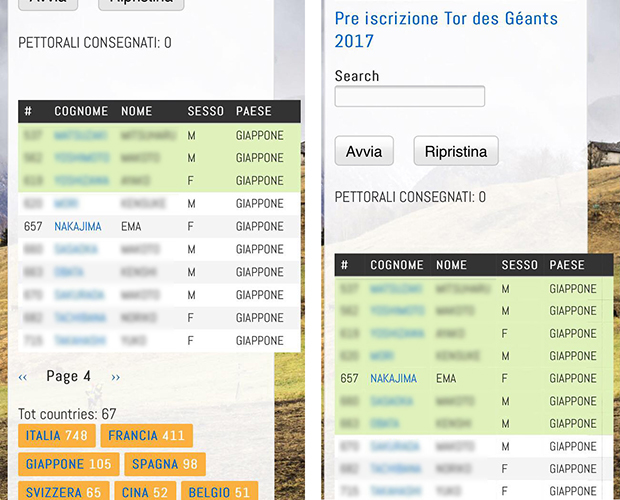The image size is (620, 500).
Task: Sort by SESSO header in table under Search
Action: [519, 265]
